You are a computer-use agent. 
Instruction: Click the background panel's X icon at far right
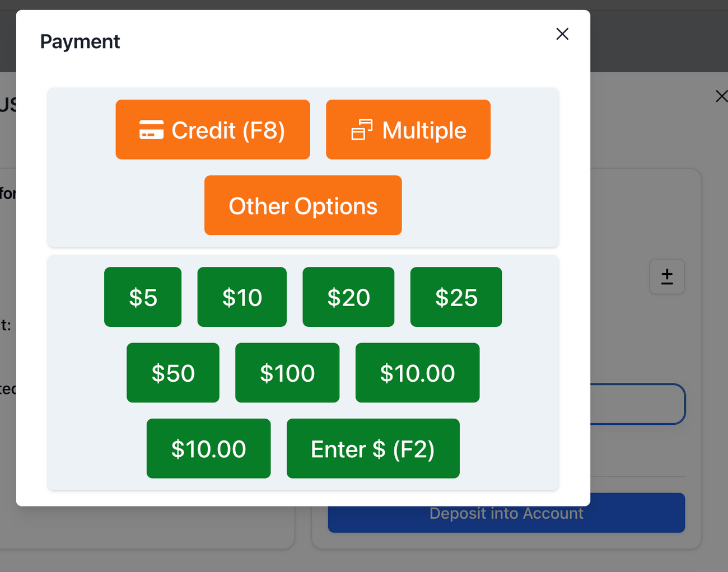point(721,96)
